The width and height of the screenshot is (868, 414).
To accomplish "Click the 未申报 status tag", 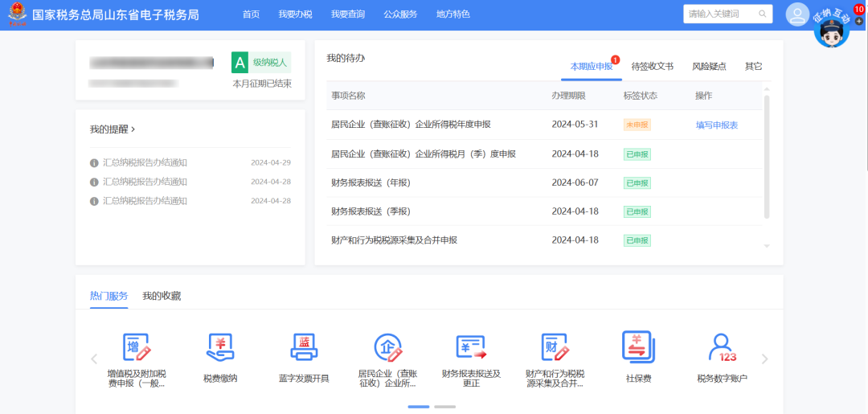I will tap(637, 125).
